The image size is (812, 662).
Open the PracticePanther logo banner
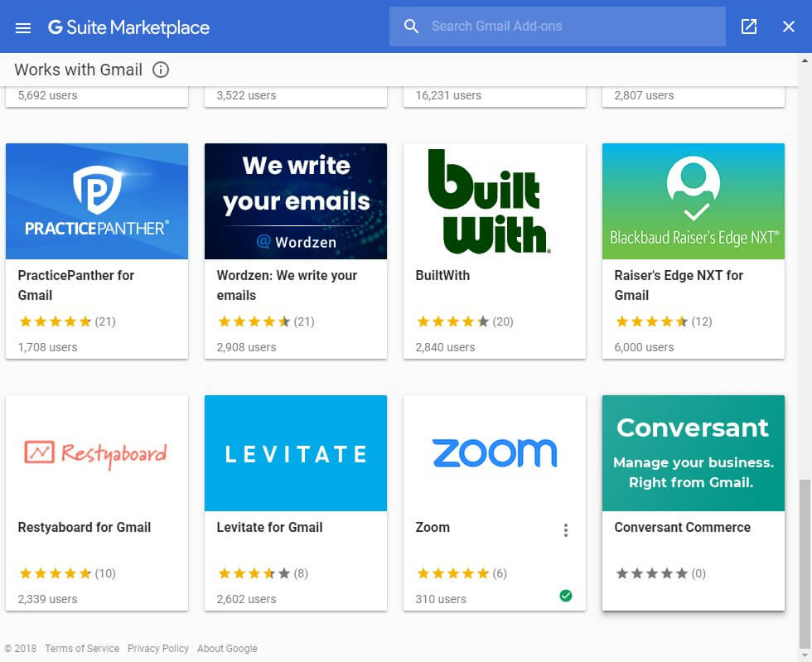click(x=97, y=201)
